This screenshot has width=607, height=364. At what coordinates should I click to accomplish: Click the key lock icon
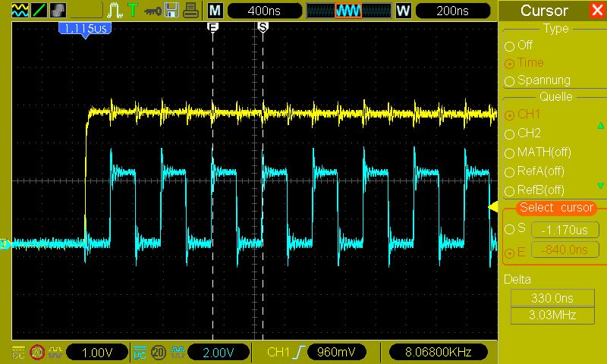coord(153,11)
